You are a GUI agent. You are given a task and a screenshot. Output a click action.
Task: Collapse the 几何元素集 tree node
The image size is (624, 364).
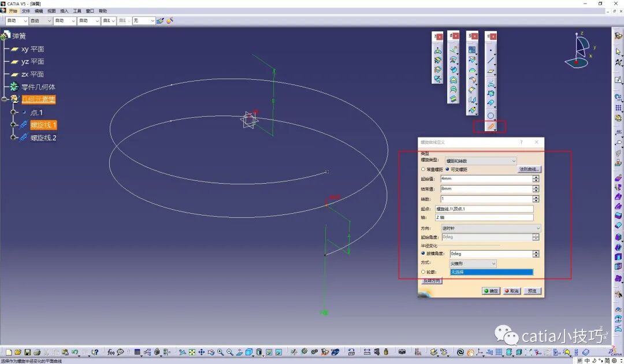point(5,99)
